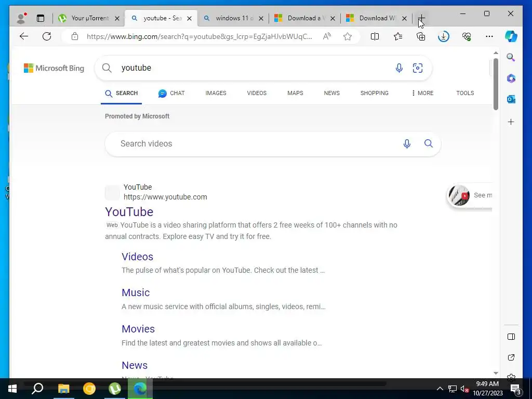Close the windows 11 tab

[x=261, y=18]
